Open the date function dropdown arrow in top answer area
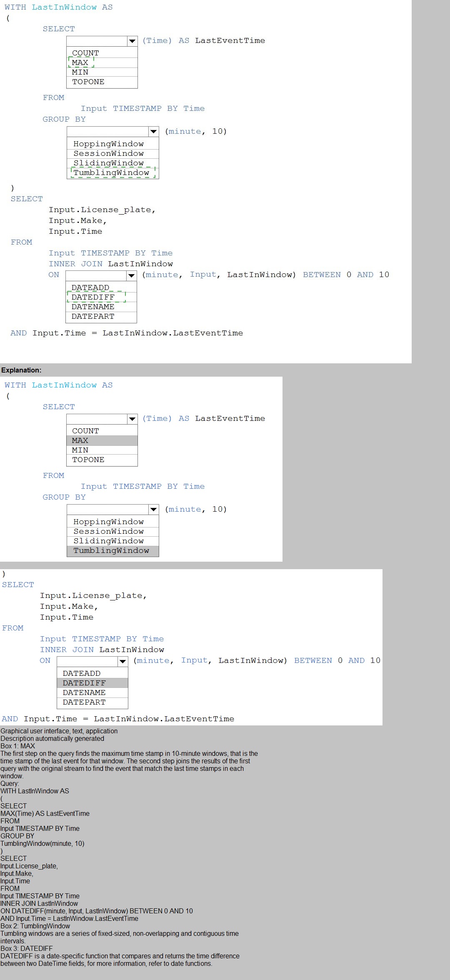Viewport: 450px width, 980px height. (131, 275)
